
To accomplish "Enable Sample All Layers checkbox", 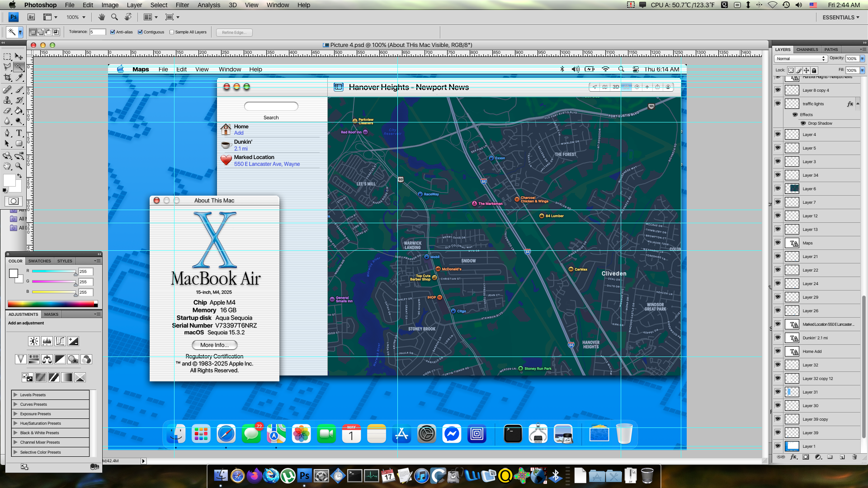I will (x=172, y=32).
